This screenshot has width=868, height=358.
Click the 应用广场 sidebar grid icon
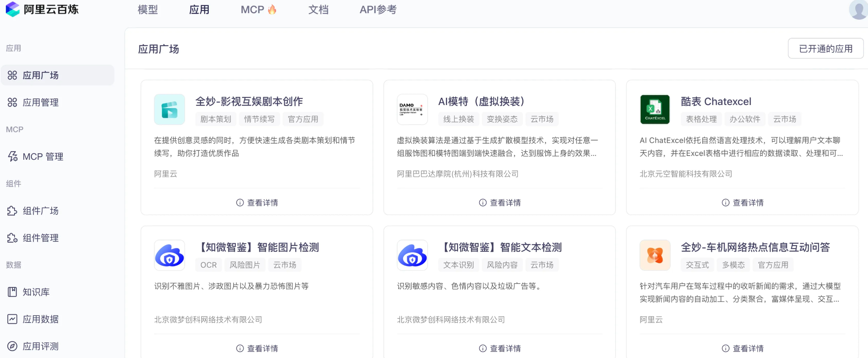point(12,75)
